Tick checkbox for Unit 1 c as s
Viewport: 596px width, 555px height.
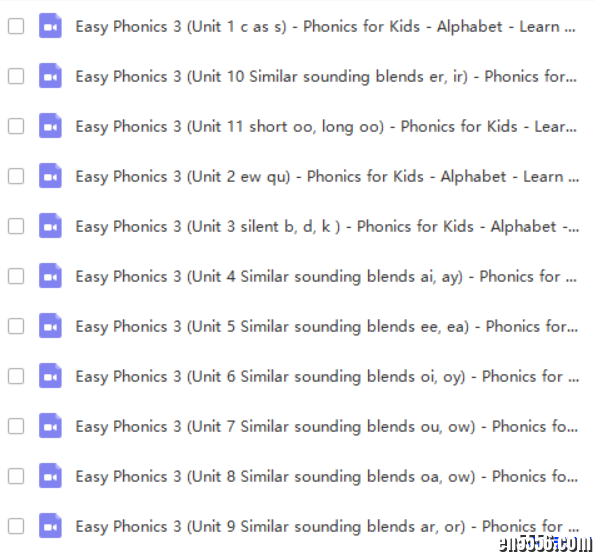[x=16, y=26]
